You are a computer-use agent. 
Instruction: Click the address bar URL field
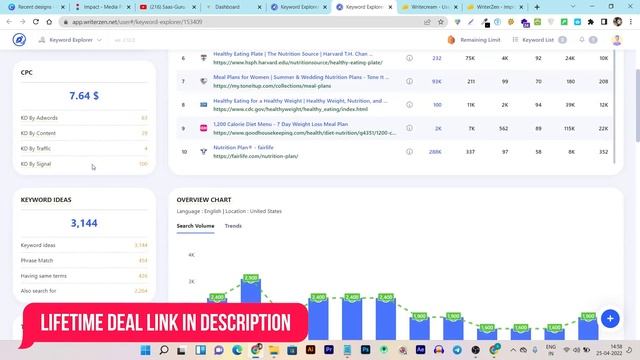pyautogui.click(x=245, y=22)
